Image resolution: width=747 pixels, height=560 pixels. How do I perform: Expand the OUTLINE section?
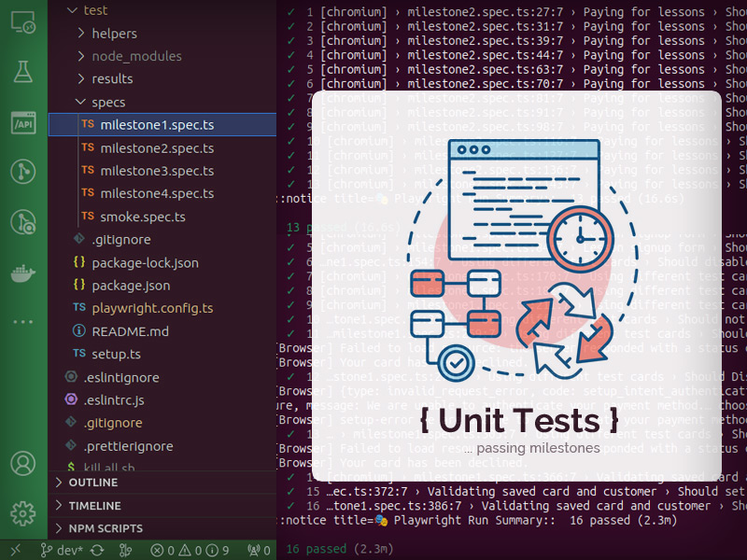[x=93, y=483]
